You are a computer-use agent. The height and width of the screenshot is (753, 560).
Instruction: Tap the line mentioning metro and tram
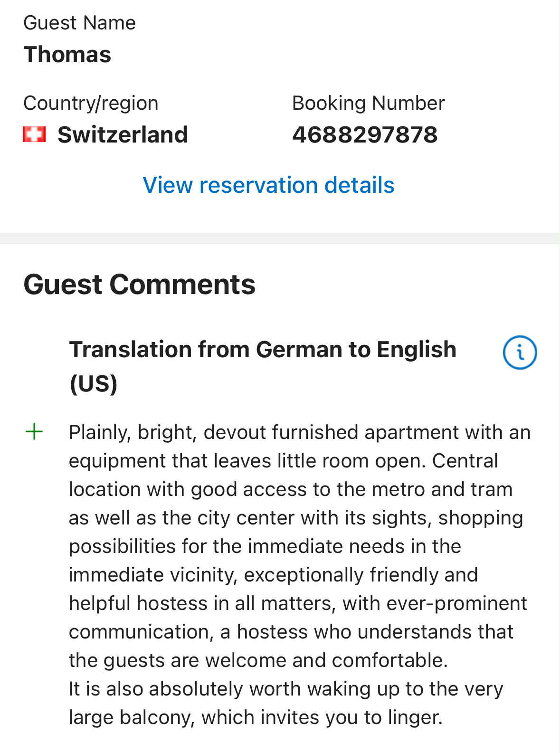(291, 489)
